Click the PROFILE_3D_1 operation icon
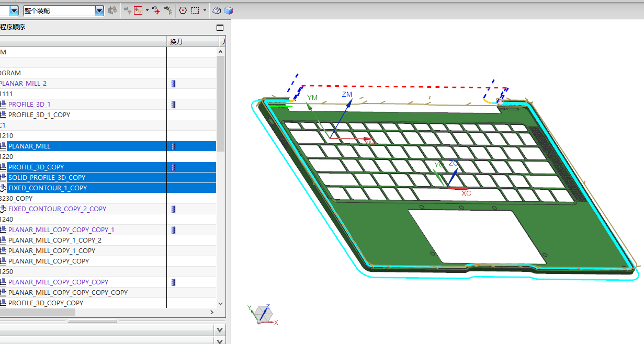The image size is (644, 344). point(3,105)
